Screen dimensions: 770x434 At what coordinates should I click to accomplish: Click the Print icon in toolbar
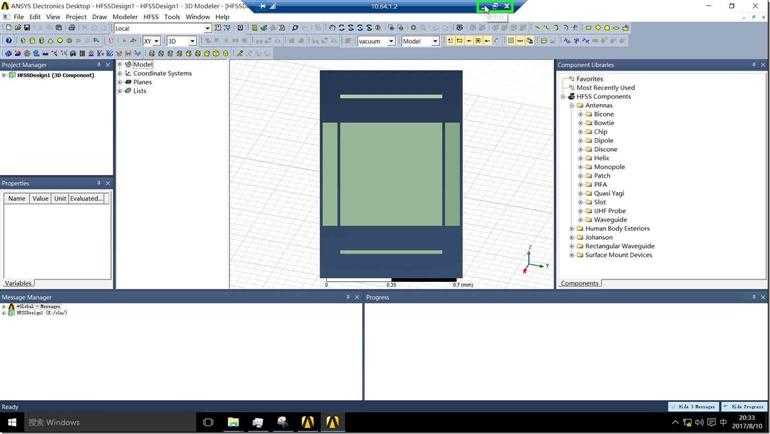[x=72, y=28]
